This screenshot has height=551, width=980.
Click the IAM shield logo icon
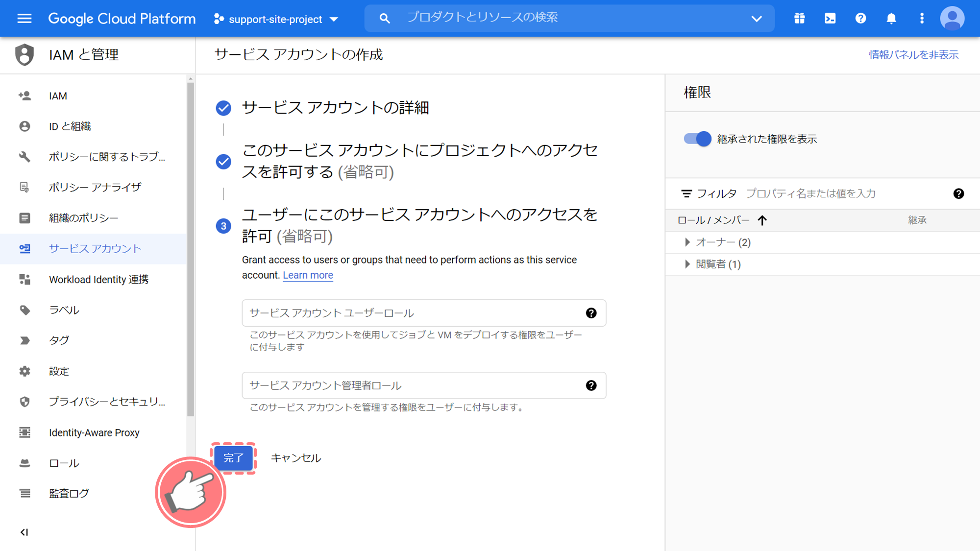point(24,54)
